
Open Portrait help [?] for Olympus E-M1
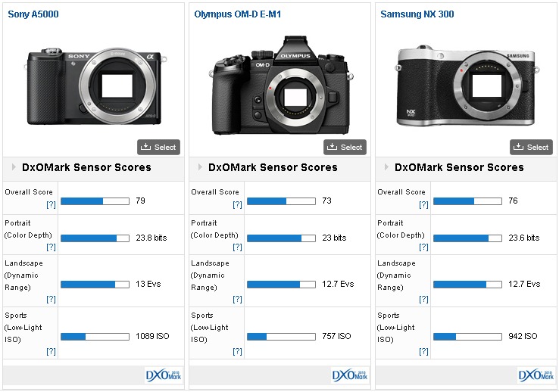point(237,247)
